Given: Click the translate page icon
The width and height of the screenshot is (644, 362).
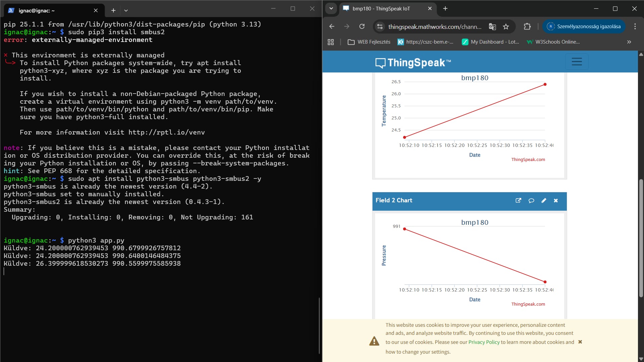Looking at the screenshot, I should [x=492, y=27].
